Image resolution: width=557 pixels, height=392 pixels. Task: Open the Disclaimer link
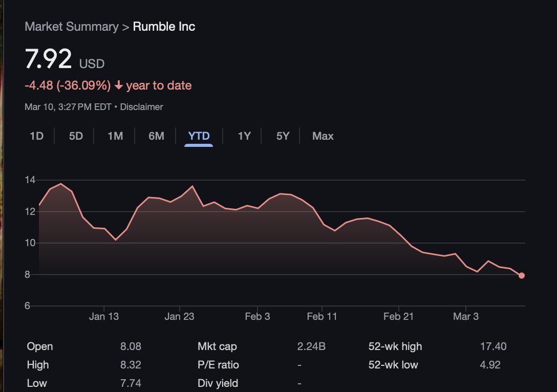point(141,107)
